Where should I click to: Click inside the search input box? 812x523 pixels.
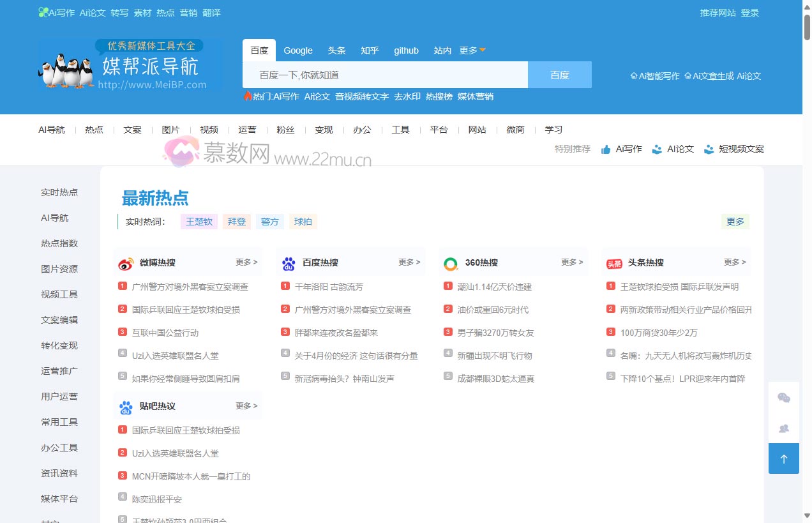[383, 75]
